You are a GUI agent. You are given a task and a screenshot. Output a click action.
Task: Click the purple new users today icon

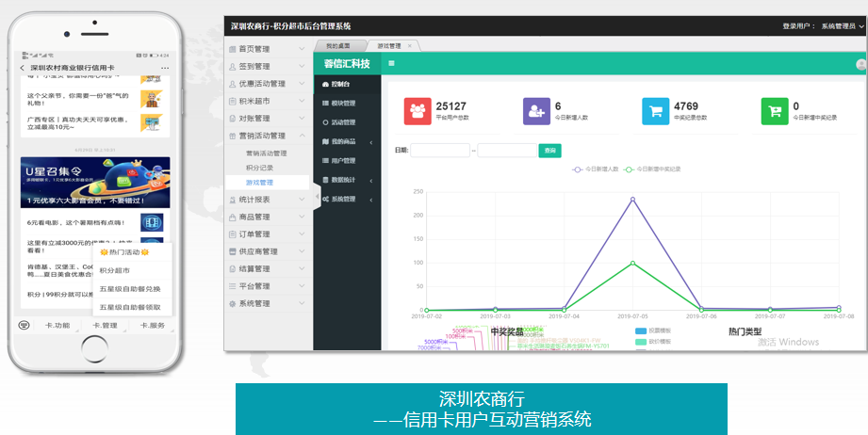pyautogui.click(x=536, y=111)
